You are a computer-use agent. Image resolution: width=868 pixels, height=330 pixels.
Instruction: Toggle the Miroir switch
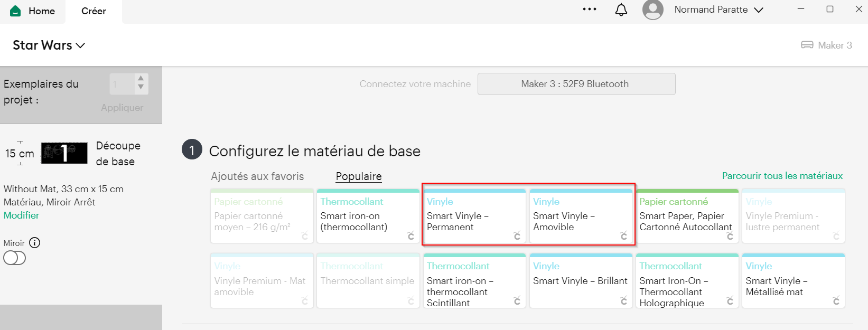[15, 258]
